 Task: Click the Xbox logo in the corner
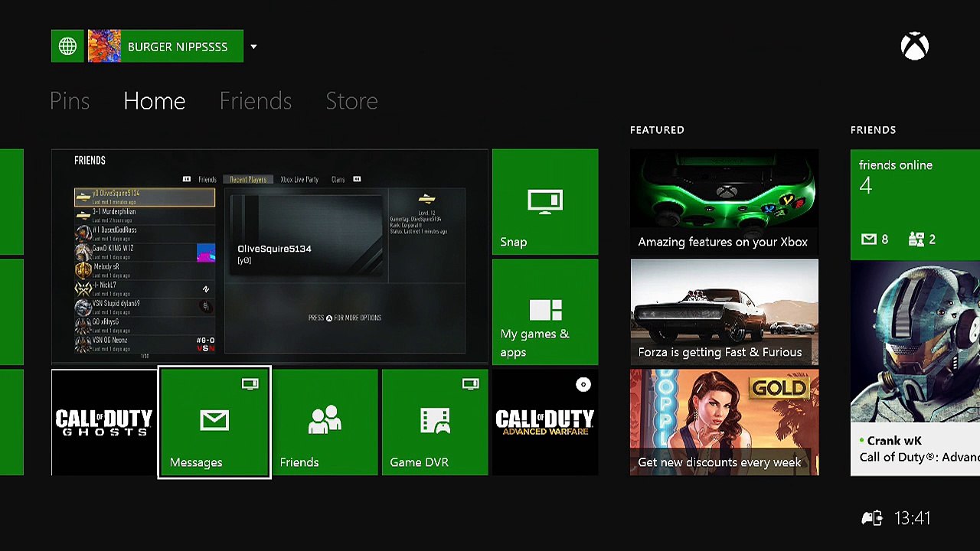tap(915, 47)
